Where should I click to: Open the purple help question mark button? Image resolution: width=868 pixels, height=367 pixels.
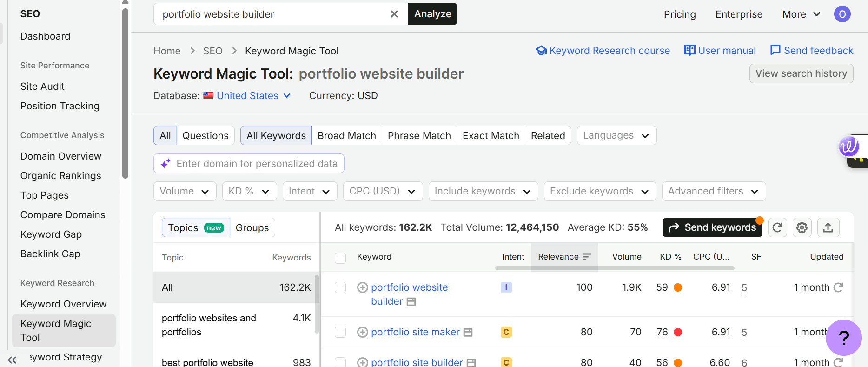843,337
